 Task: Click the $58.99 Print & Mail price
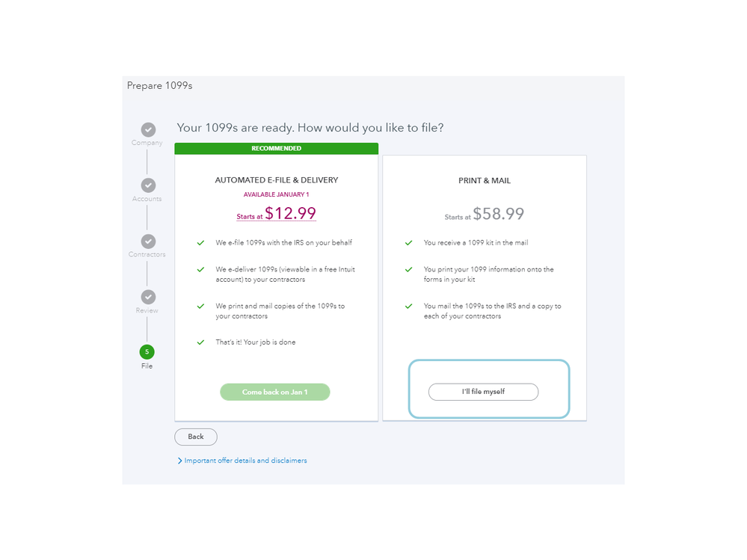point(498,214)
